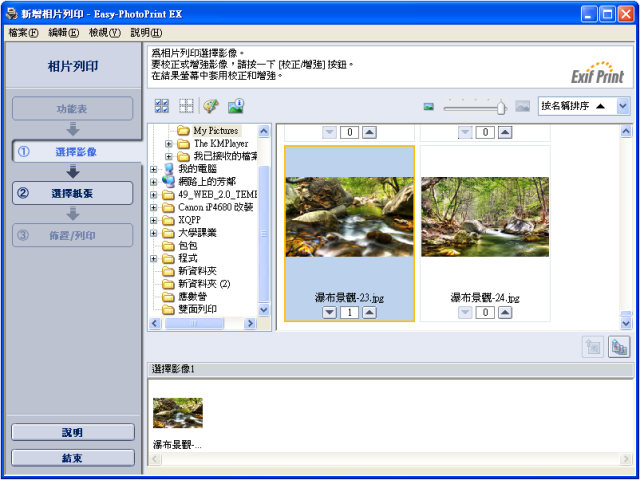Viewport: 640px width, 480px height.
Task: Click the application icon in title bar
Action: coord(12,14)
